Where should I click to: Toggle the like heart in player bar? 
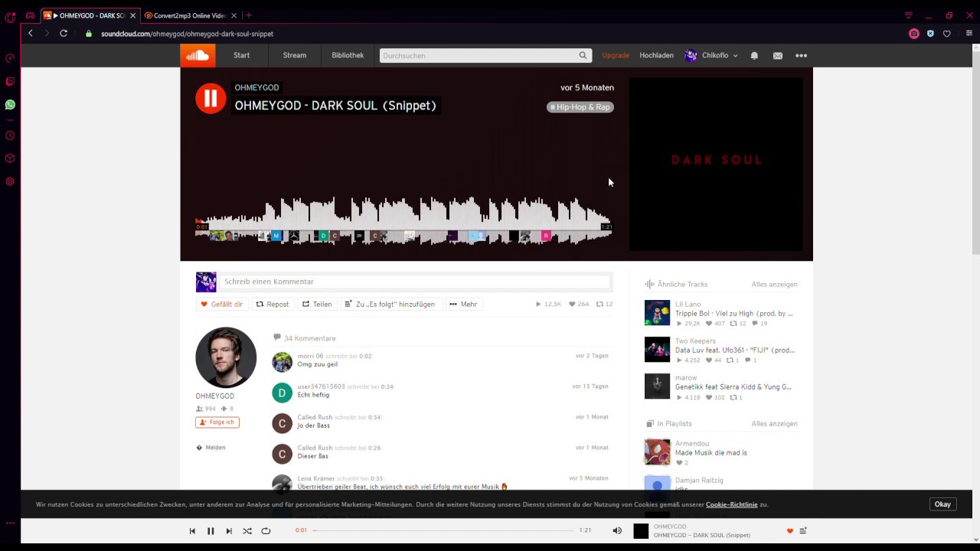click(790, 531)
